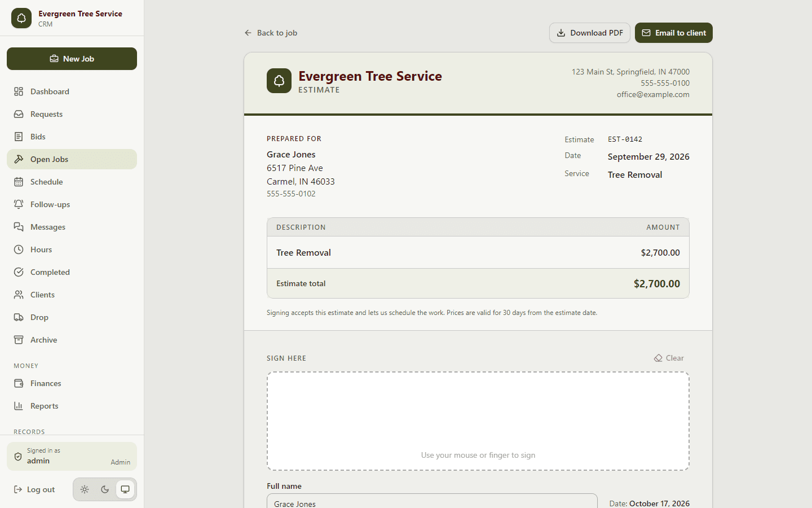Open the Reports chart icon

[x=19, y=406]
